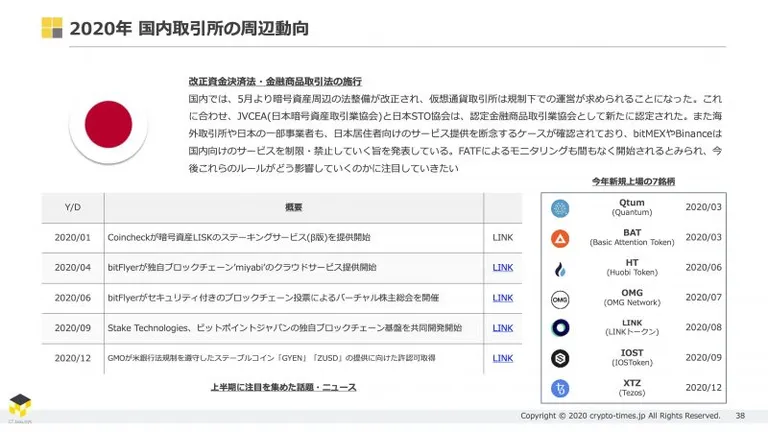Open the LINK for 2020/04 bitFlyer miyabi
This screenshot has height=432, width=768.
pos(503,267)
